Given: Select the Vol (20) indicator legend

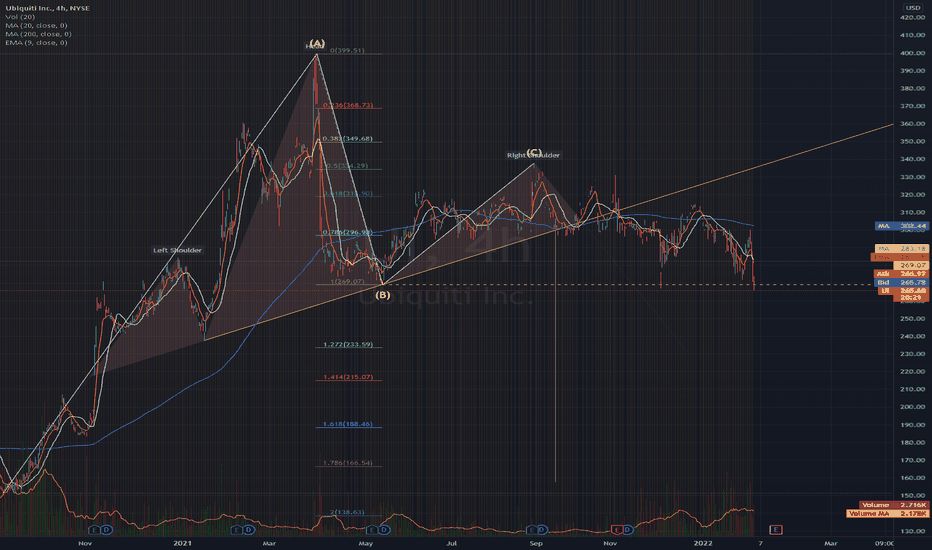Looking at the screenshot, I should [20, 17].
